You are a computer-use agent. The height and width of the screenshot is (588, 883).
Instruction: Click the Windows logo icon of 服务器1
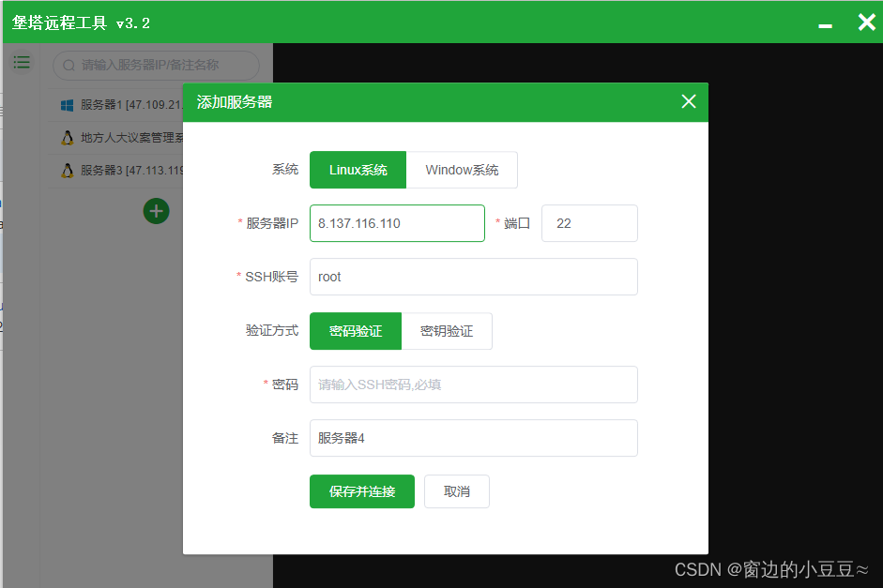click(67, 105)
